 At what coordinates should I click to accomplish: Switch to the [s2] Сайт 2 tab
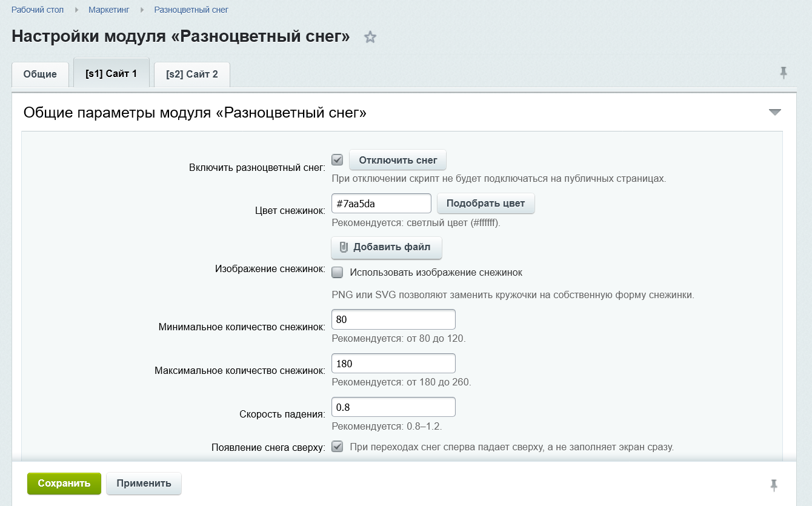[191, 74]
